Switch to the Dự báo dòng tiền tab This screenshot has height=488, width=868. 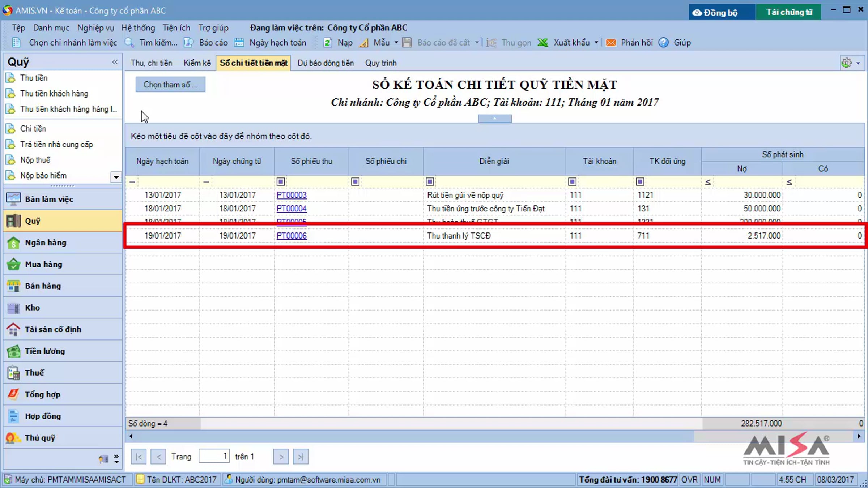[x=326, y=63]
